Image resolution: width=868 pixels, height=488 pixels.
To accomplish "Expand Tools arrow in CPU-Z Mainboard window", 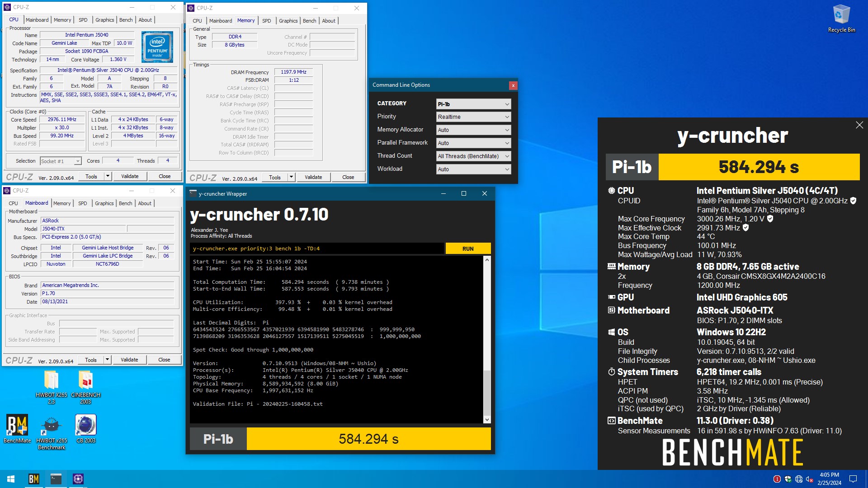I will click(107, 360).
